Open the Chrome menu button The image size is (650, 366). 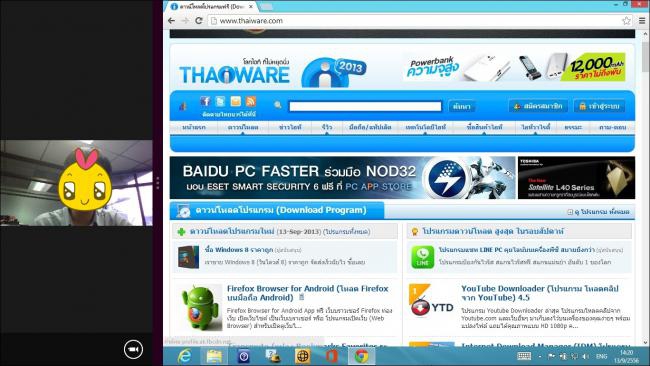(x=642, y=21)
